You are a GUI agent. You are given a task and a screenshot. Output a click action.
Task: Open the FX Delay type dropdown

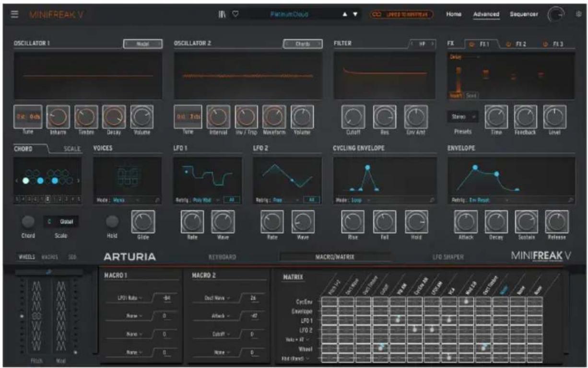tap(464, 57)
